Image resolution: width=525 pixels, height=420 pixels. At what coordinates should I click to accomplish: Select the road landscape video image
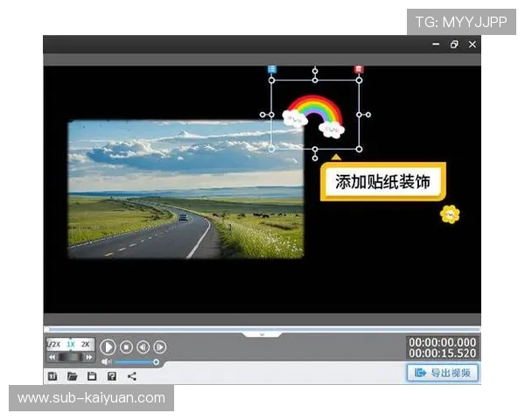185,190
